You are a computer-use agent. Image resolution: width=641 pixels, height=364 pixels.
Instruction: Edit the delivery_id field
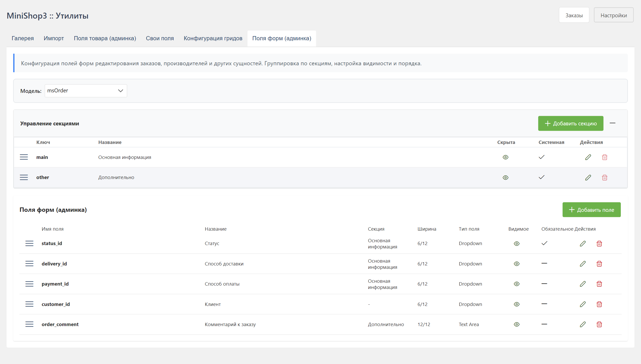point(583,264)
